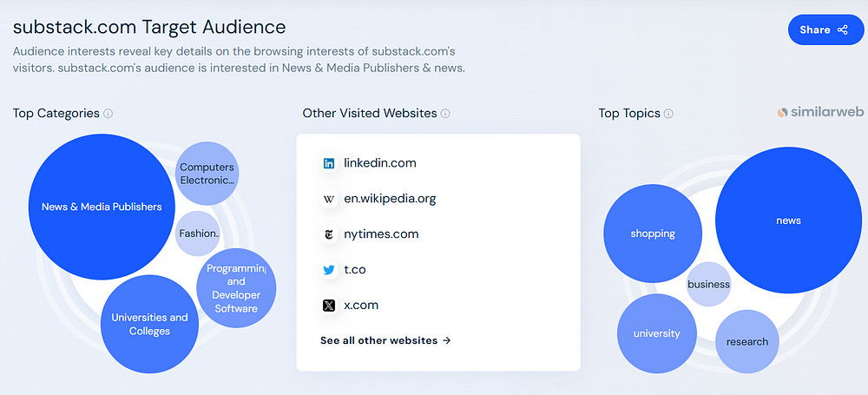Open linkedin.com website link
The height and width of the screenshot is (395, 868).
[380, 163]
